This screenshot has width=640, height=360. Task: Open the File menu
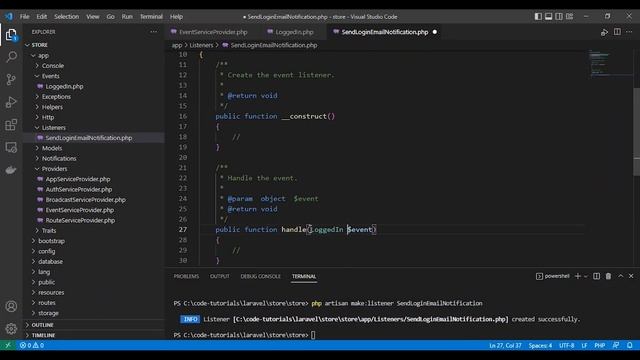point(24,17)
